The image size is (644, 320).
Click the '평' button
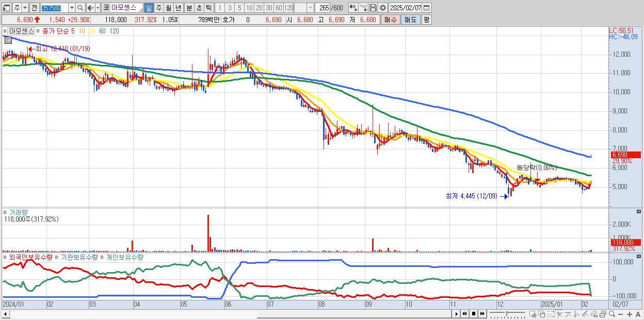[x=426, y=20]
